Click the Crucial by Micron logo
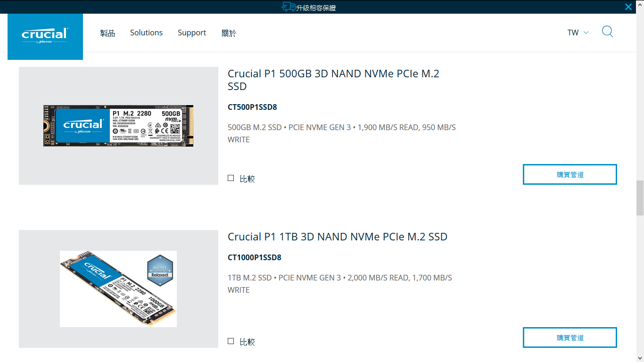 (45, 36)
